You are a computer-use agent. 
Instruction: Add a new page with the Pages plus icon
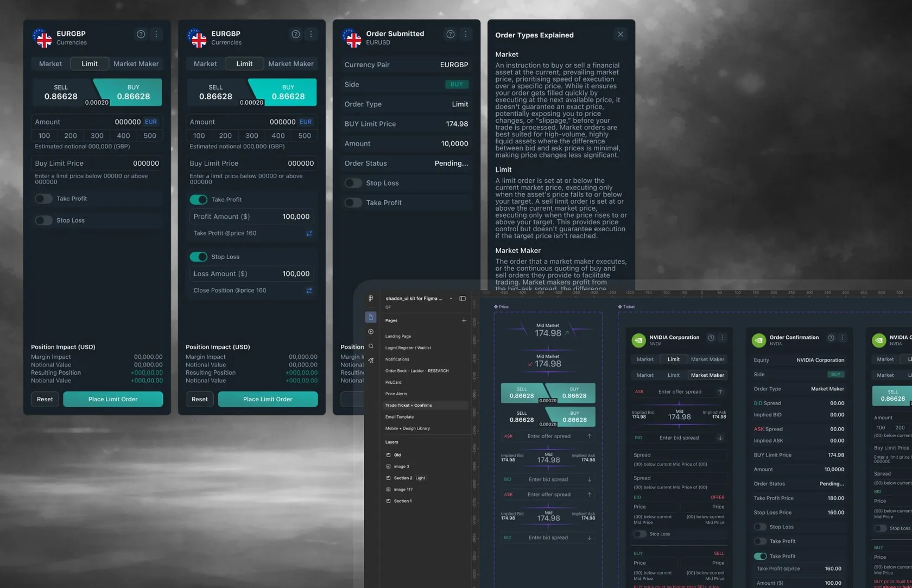pyautogui.click(x=464, y=320)
